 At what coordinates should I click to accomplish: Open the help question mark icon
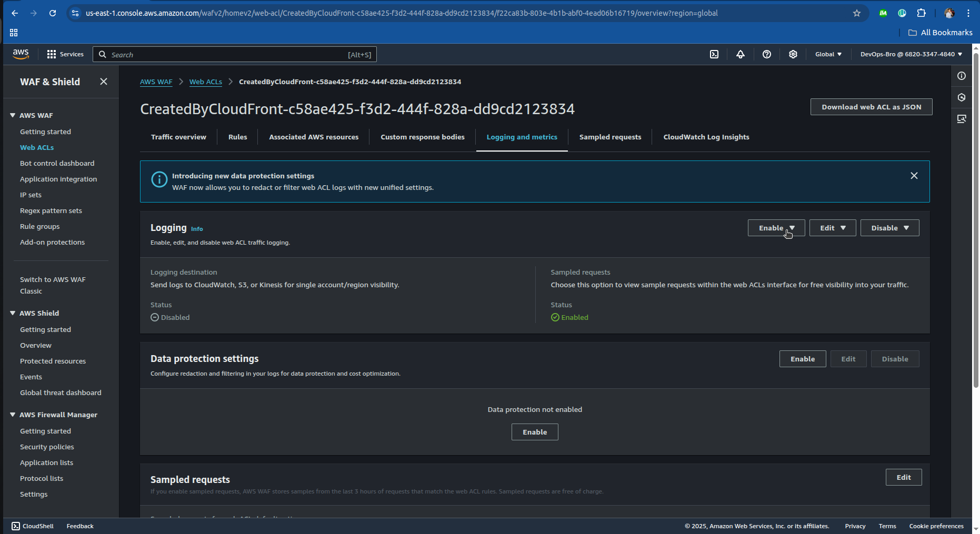coord(767,54)
